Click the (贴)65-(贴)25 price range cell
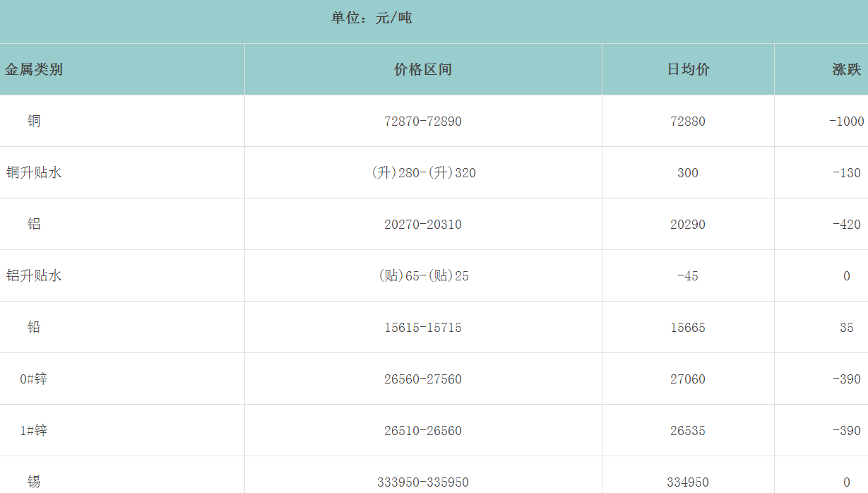The height and width of the screenshot is (493, 868). [423, 276]
